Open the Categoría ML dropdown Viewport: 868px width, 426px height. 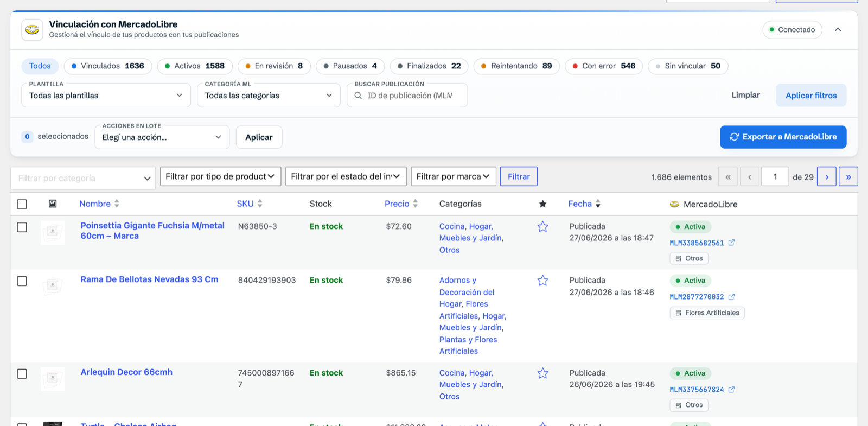pyautogui.click(x=269, y=96)
